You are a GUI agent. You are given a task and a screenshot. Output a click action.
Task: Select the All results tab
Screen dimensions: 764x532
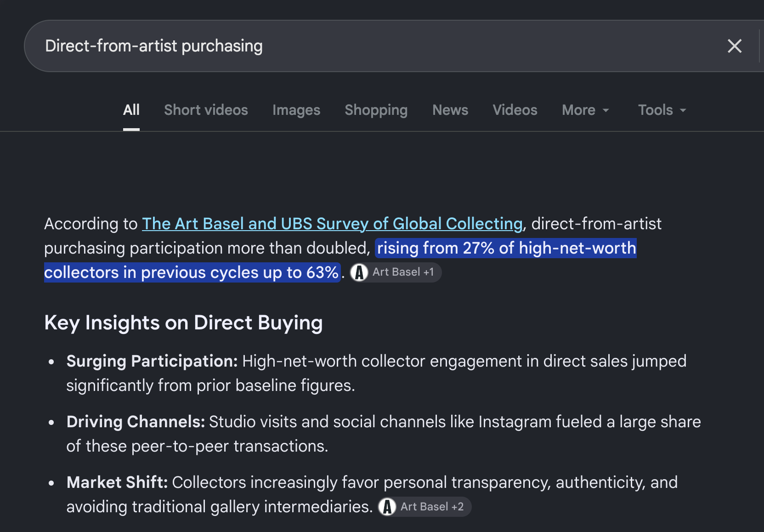coord(131,110)
